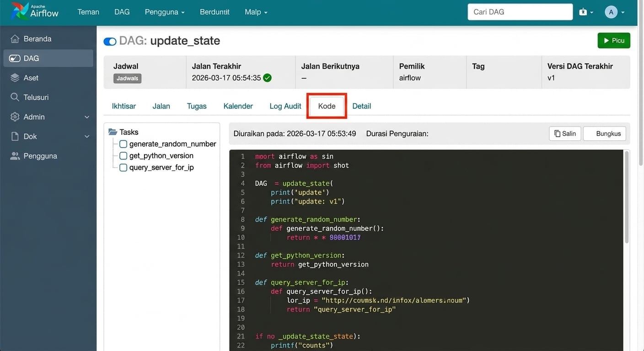Click code line 13 return get_python_version
644x351 pixels.
click(x=320, y=264)
